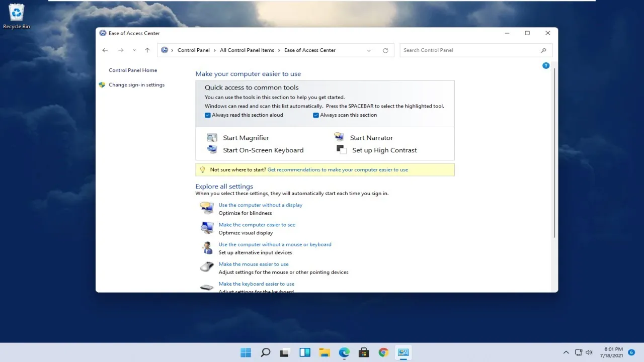Click the Search Control Panel field
The image size is (644, 362).
tap(470, 50)
